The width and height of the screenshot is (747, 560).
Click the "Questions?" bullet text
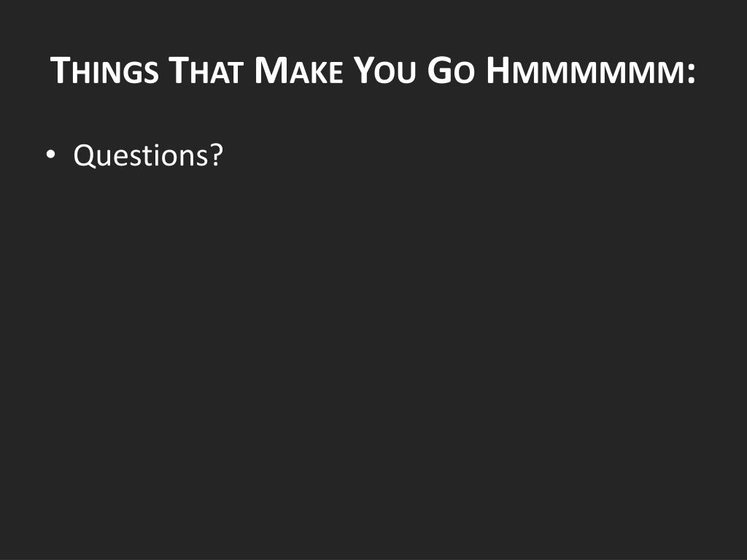(148, 155)
